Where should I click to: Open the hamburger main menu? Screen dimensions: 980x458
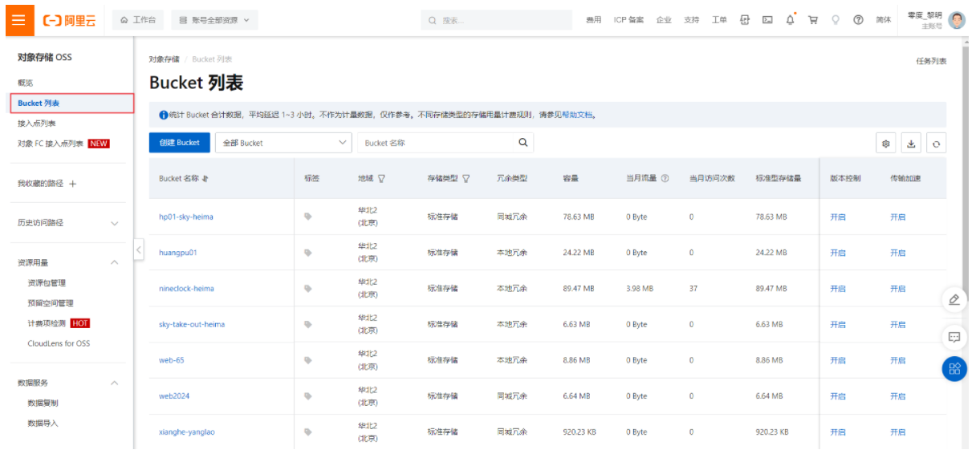coord(19,20)
